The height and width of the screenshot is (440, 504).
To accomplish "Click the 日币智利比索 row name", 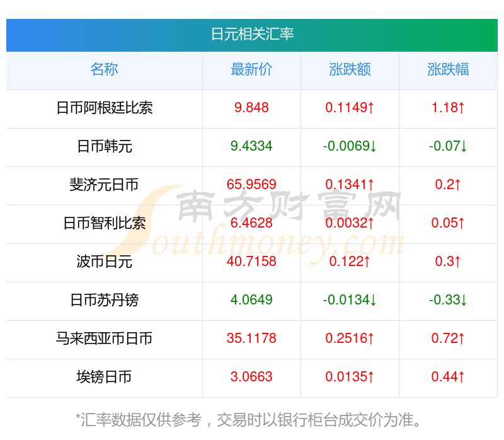I will (104, 223).
